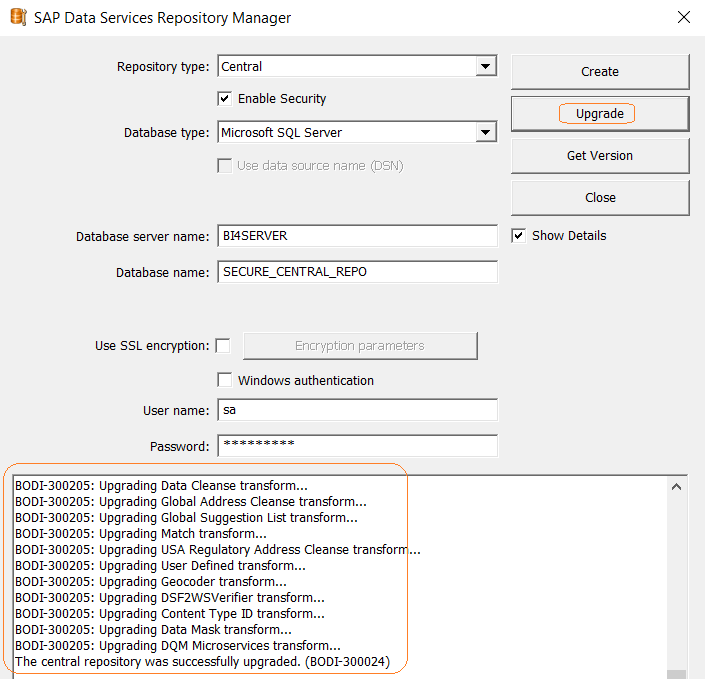Click the log line about Data Cleanse transform
Screen dimensions: 705x679
(161, 486)
